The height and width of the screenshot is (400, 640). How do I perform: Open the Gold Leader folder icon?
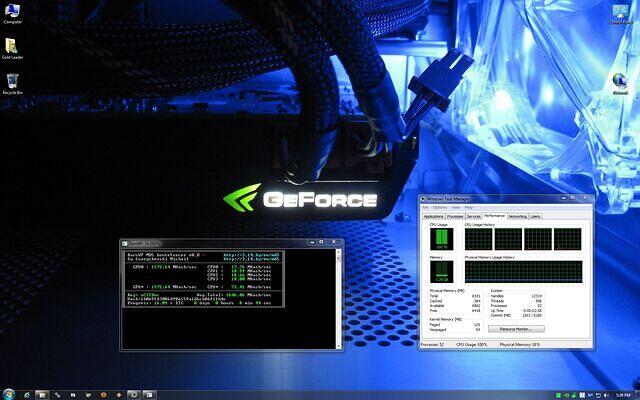coord(12,46)
